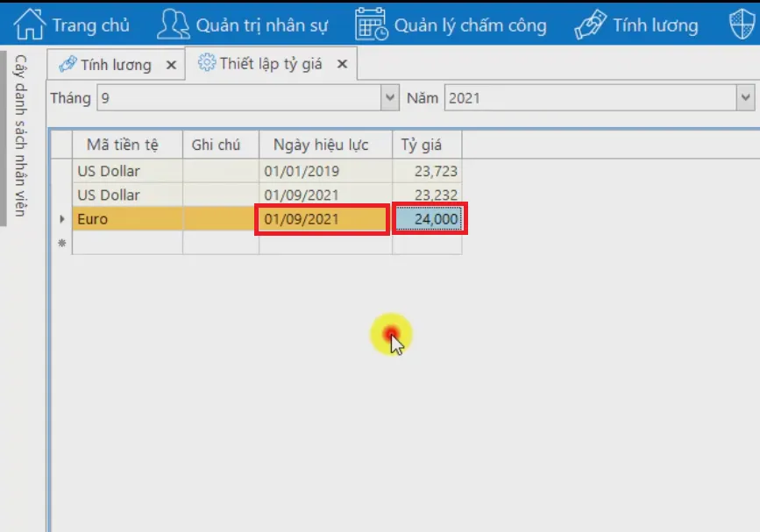Expand the Năm dropdown arrow
The width and height of the screenshot is (760, 532).
745,98
